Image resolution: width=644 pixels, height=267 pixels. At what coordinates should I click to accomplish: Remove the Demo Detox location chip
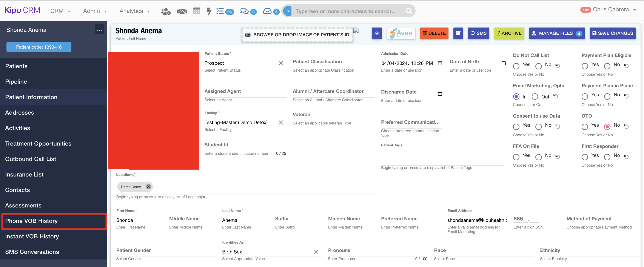point(148,187)
